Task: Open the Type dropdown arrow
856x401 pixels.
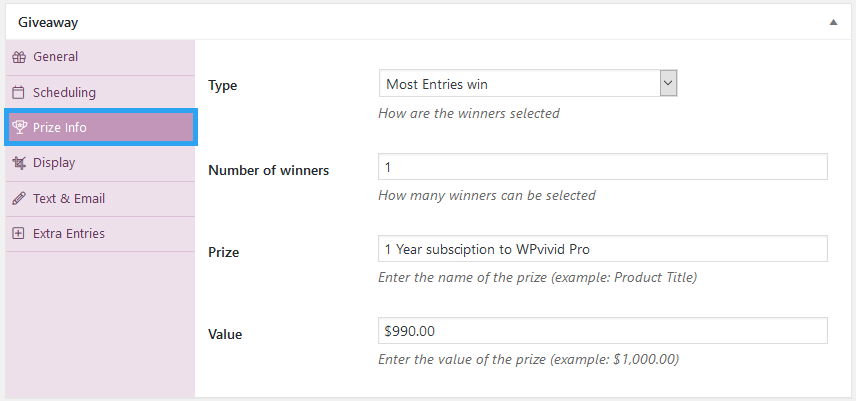Action: [668, 83]
